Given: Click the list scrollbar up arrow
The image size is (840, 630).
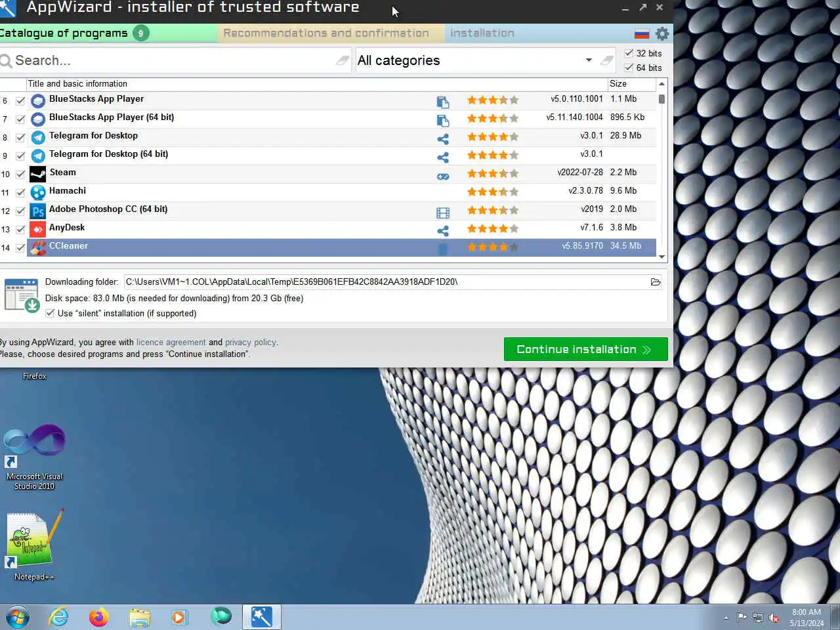Looking at the screenshot, I should coord(661,84).
